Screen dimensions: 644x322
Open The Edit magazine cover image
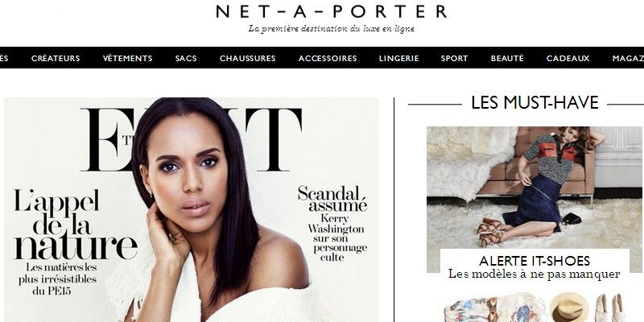pos(192,209)
